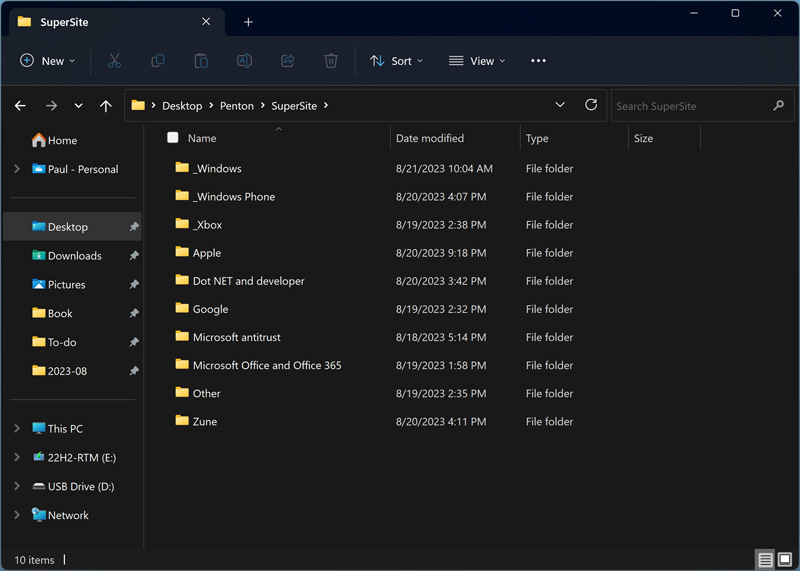Open the View dropdown menu

pos(477,61)
